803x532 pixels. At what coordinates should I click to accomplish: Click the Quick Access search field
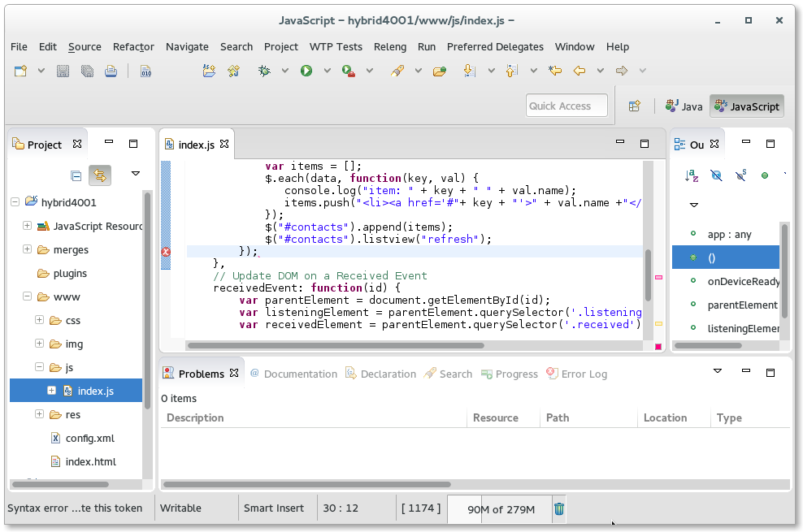566,106
